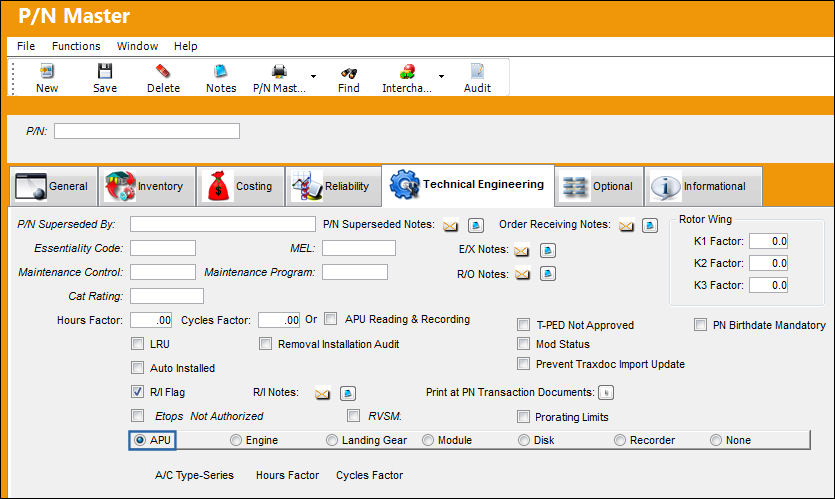Click the Cat Rating field
Image resolution: width=835 pixels, height=499 pixels.
pyautogui.click(x=167, y=296)
